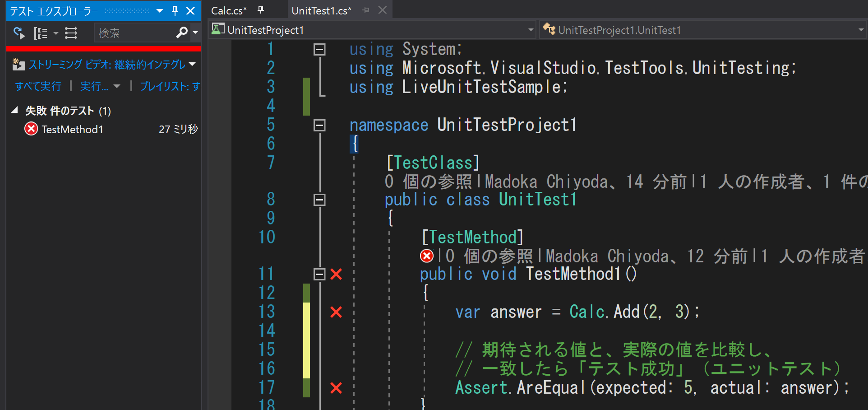The image size is (868, 410).
Task: Expand streaming video notification dropdown arrow
Action: coord(193,64)
